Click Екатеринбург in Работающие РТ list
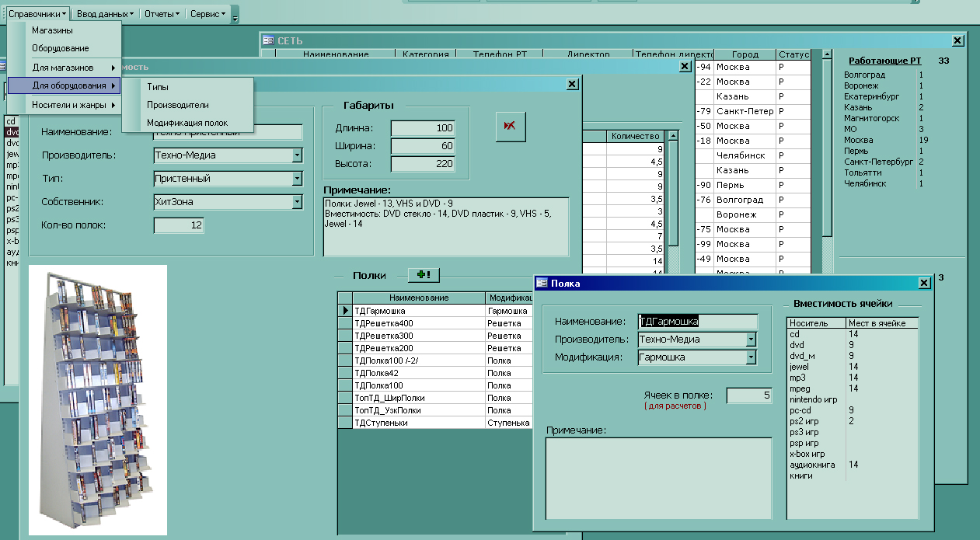Screen dimensions: 980x540 coord(871,96)
